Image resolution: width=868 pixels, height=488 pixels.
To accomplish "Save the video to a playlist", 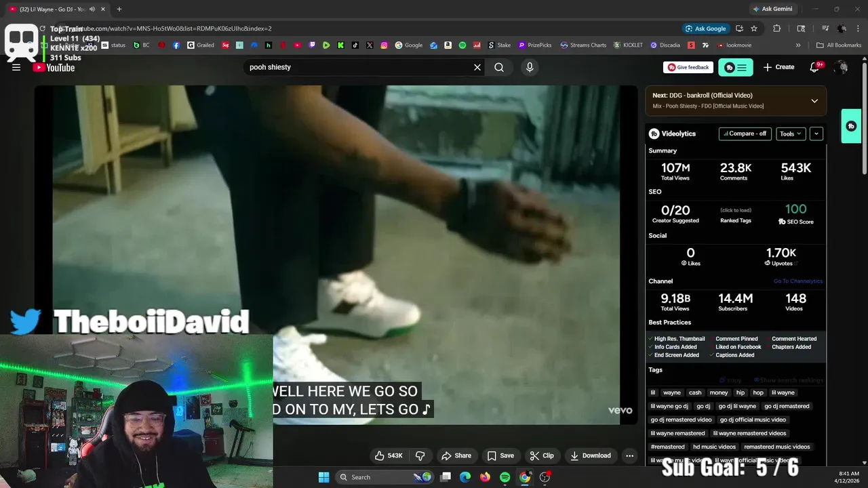I will coord(500,455).
